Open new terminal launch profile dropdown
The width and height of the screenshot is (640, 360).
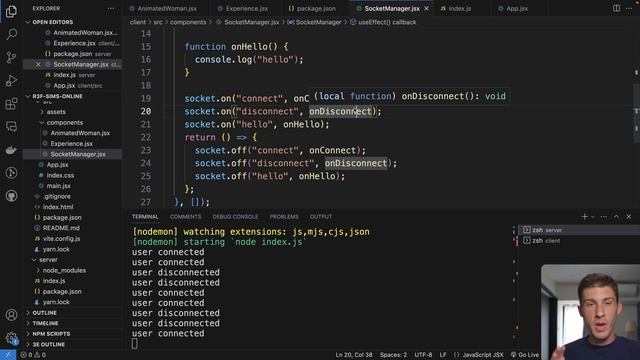[x=593, y=217]
